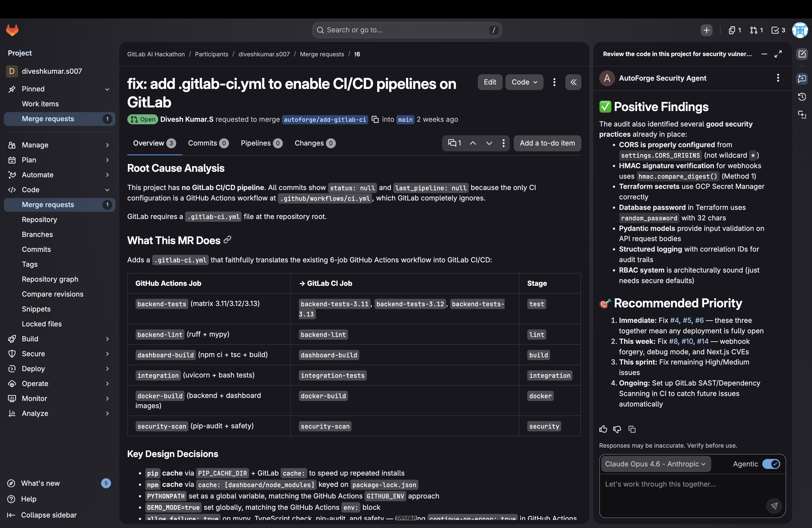Click the GitLab fox logo

tap(12, 30)
